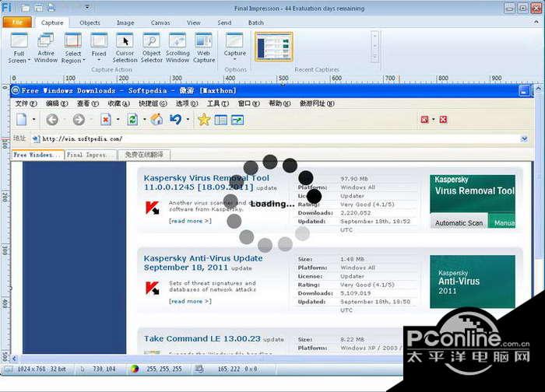The image size is (545, 392).
Task: Open the 文件 menu in Maxthon
Action: 26,103
